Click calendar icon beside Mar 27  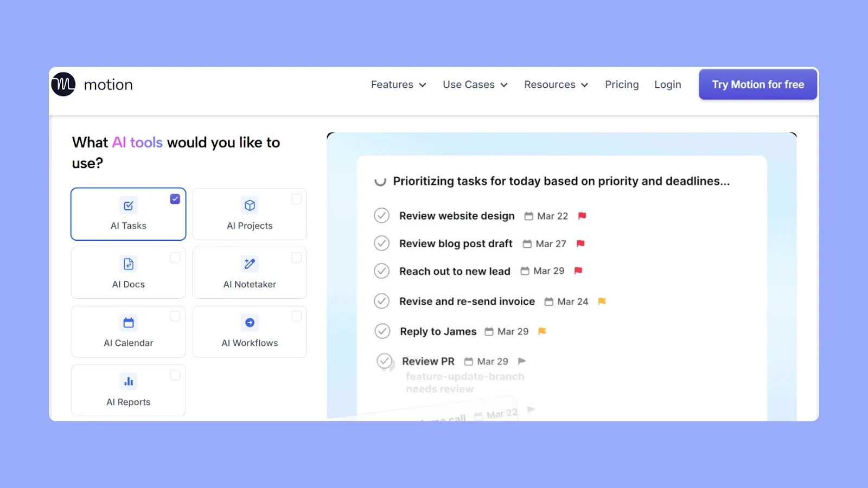point(527,243)
